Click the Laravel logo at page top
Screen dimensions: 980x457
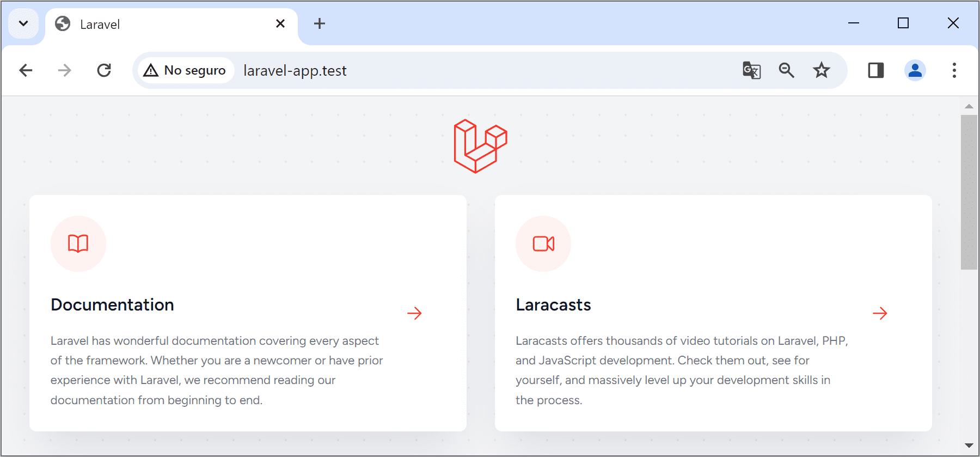(x=480, y=145)
